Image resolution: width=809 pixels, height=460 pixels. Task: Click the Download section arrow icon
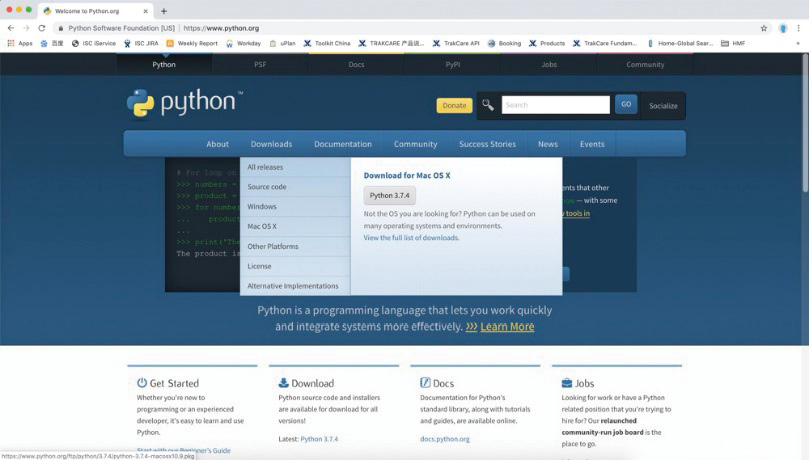pyautogui.click(x=283, y=383)
